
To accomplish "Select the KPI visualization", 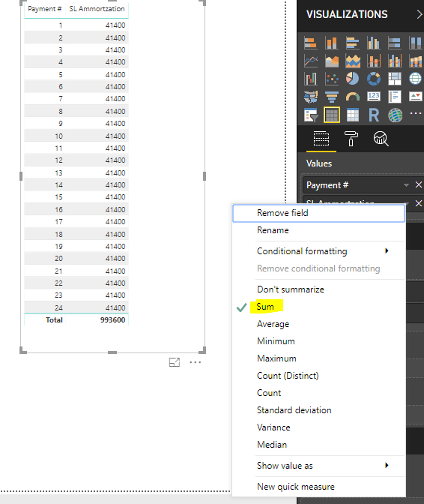I will tap(415, 97).
